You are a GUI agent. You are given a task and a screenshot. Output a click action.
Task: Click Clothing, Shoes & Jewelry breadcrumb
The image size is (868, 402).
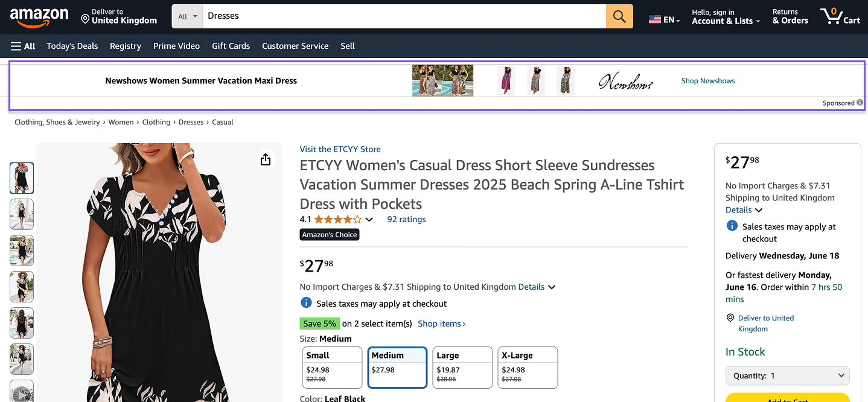[57, 122]
